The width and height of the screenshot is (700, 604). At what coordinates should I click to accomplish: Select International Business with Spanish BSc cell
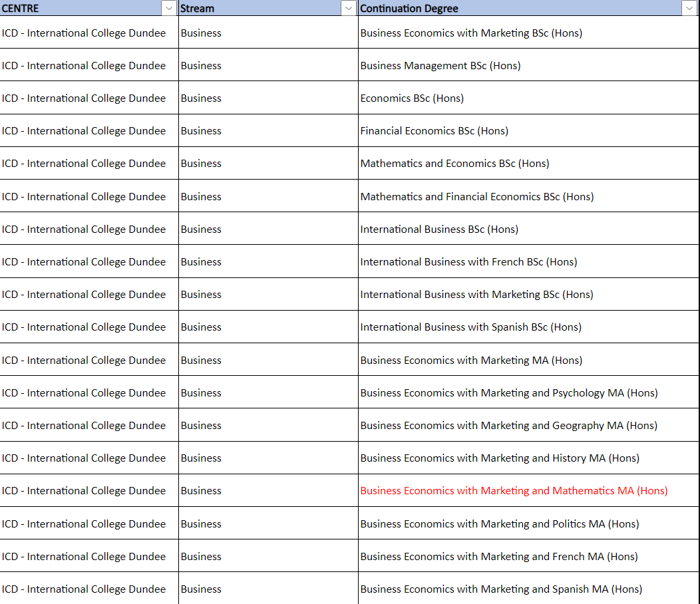coord(528,327)
